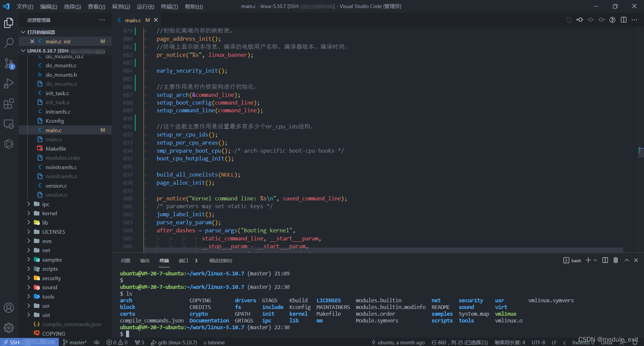Open the 选择(S) menu

click(x=72, y=6)
